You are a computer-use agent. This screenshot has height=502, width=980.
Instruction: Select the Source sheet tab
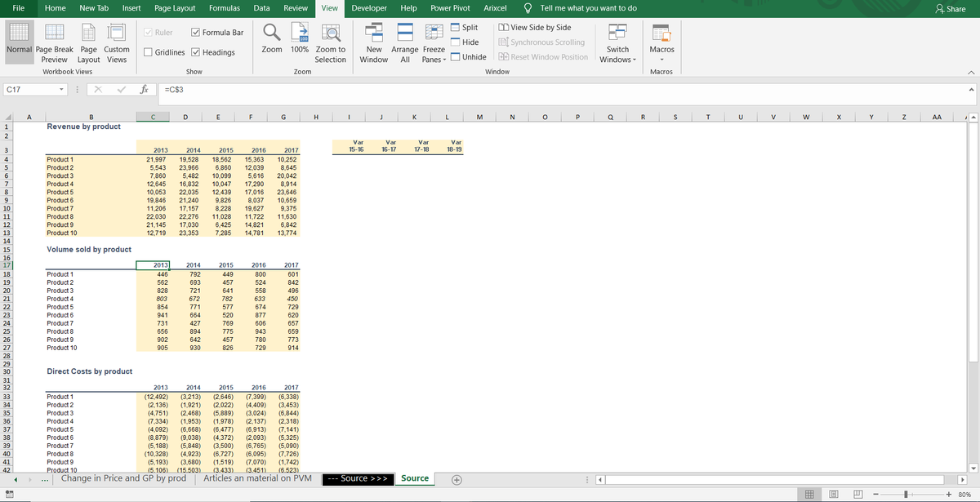[x=415, y=478]
